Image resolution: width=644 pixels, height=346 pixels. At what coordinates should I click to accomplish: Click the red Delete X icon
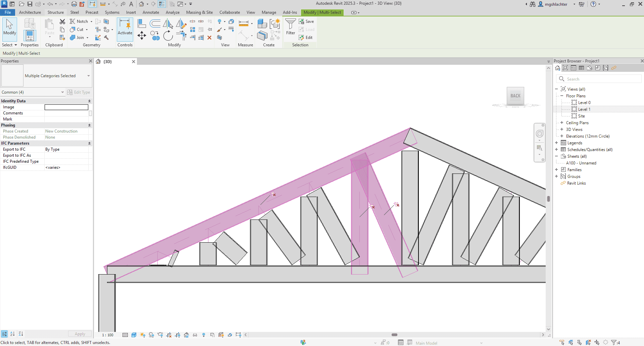click(209, 38)
